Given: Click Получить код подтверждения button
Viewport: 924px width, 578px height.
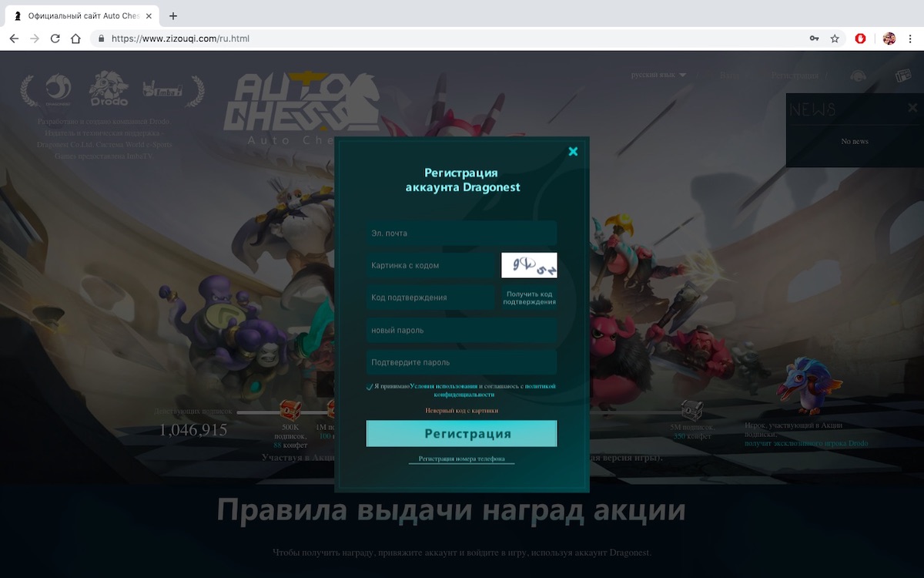Looking at the screenshot, I should pos(530,297).
